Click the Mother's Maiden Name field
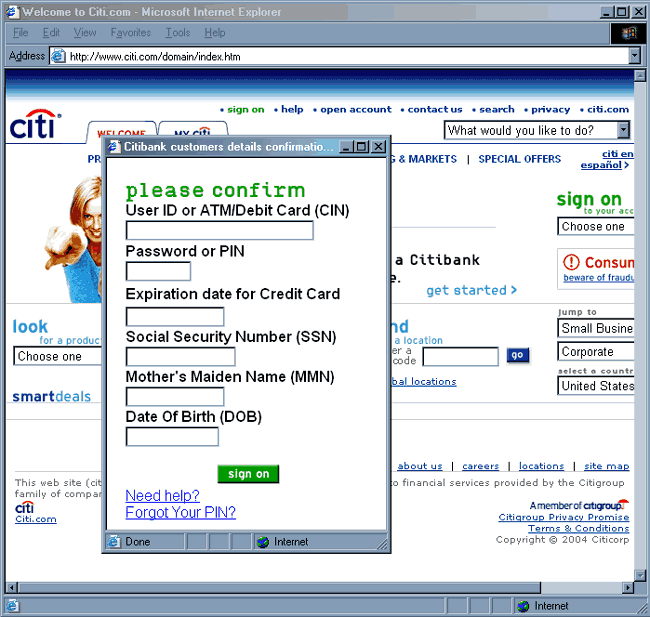The height and width of the screenshot is (617, 650). pyautogui.click(x=175, y=396)
